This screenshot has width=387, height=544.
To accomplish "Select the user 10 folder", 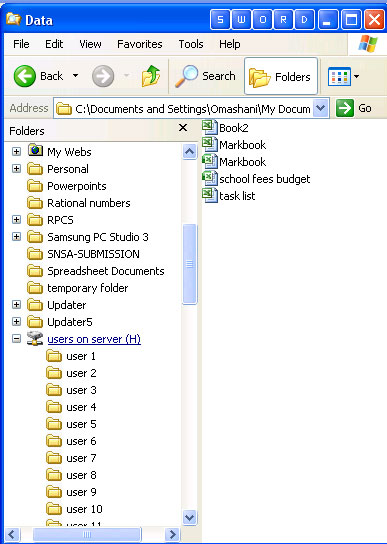I will 84,509.
